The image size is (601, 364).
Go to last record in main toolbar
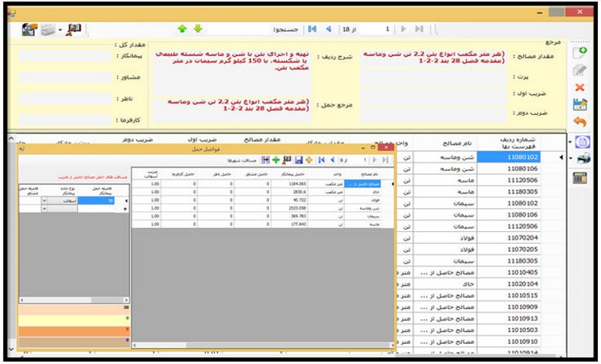(419, 29)
